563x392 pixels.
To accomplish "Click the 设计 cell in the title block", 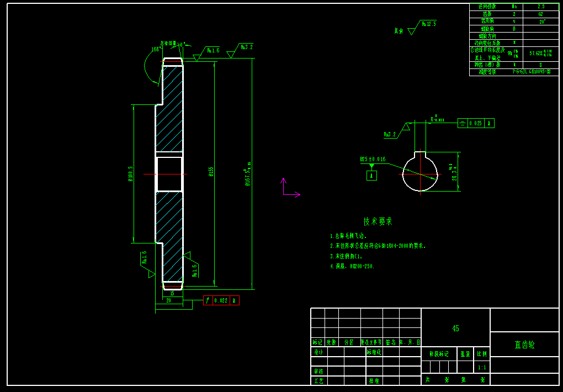I will (x=319, y=352).
